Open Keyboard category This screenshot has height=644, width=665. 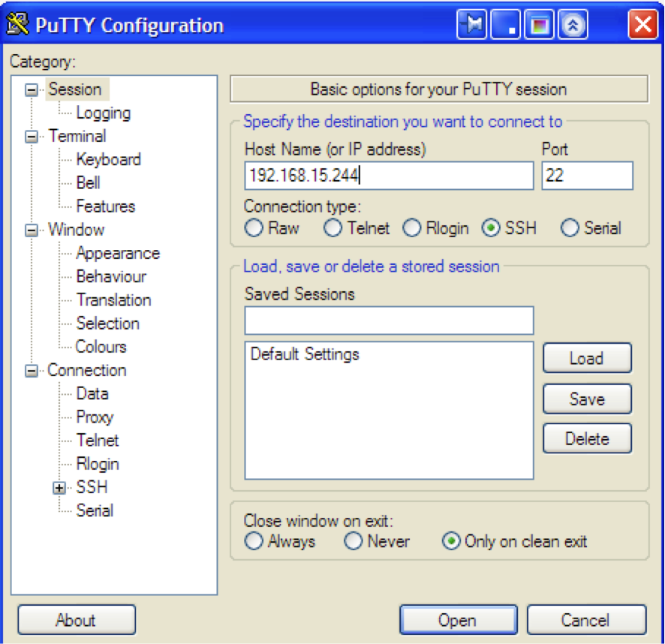109,160
